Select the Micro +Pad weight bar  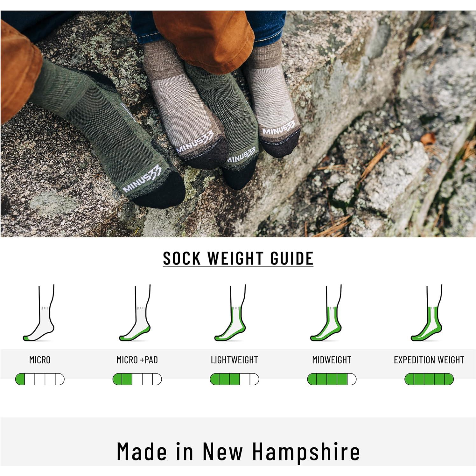pos(137,379)
